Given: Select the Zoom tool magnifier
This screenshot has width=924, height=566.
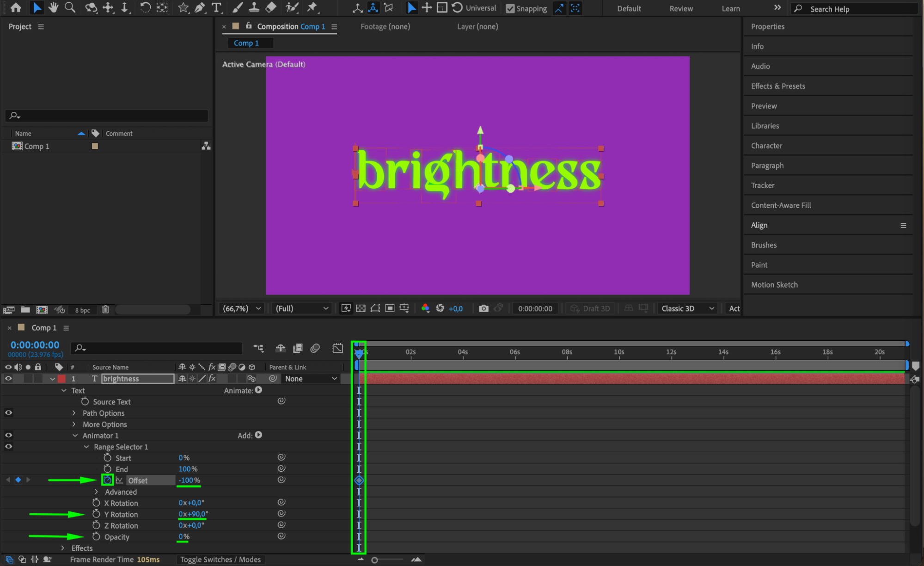Looking at the screenshot, I should [x=70, y=7].
